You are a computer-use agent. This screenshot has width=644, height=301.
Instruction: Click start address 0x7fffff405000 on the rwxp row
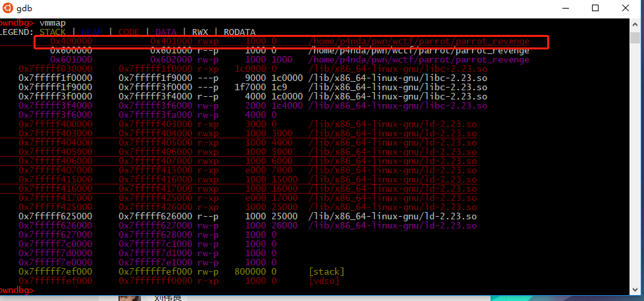click(x=55, y=152)
